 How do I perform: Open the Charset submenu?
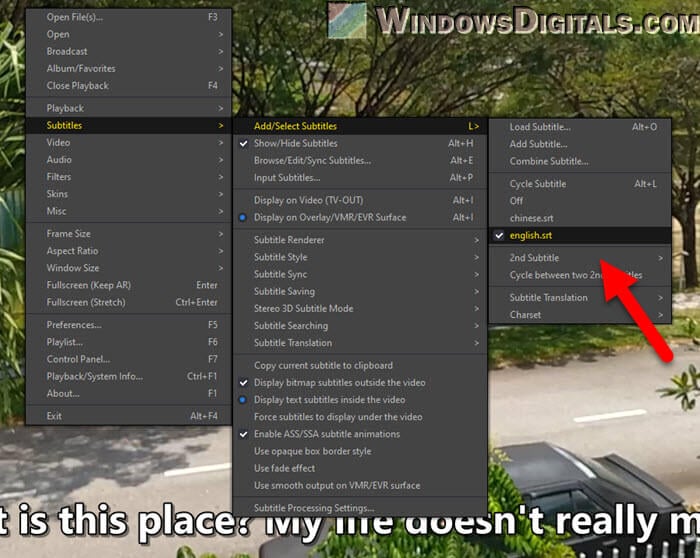pyautogui.click(x=580, y=315)
